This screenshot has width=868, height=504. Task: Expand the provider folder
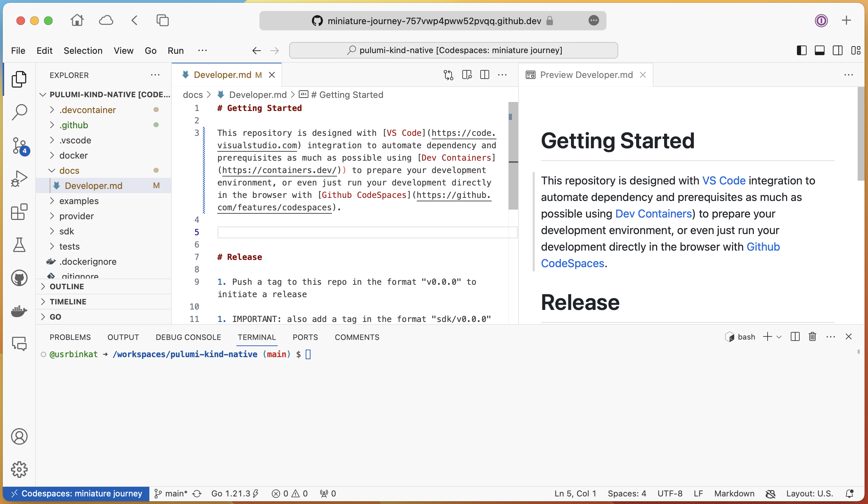point(103,216)
